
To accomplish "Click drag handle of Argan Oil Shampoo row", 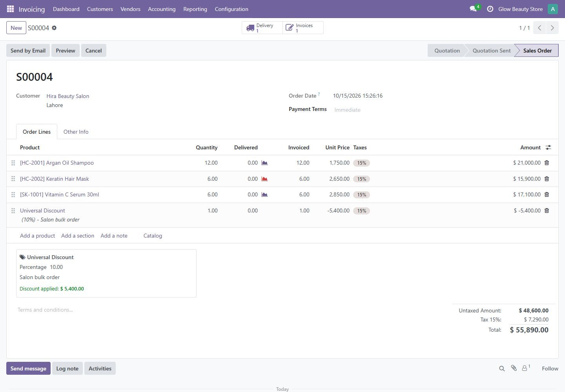I will click(13, 163).
